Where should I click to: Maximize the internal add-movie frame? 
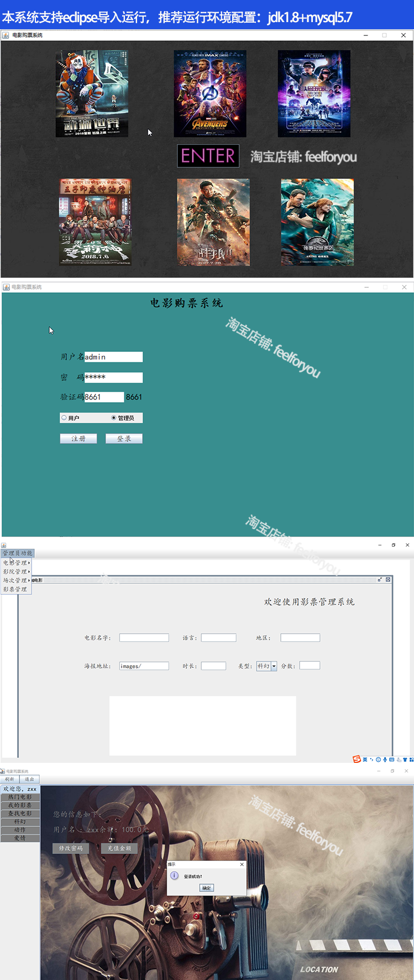(380, 579)
